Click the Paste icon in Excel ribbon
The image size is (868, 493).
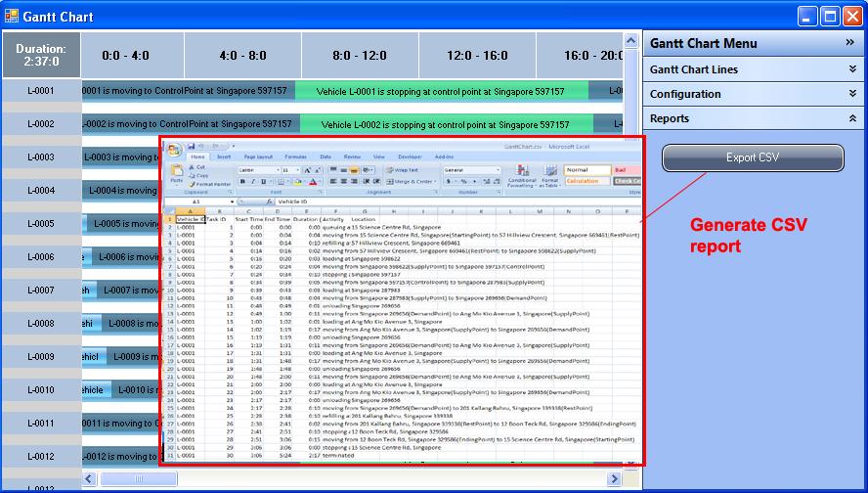coord(176,172)
